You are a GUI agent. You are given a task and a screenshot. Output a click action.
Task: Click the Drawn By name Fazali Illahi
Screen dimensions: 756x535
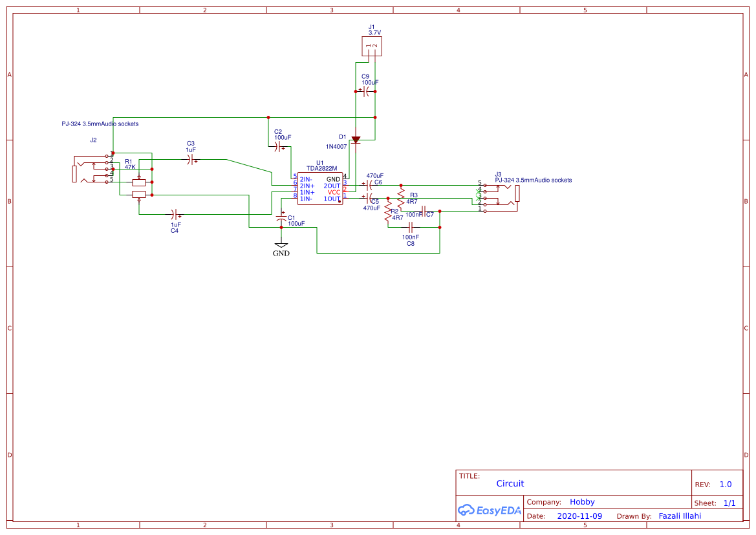pyautogui.click(x=679, y=516)
